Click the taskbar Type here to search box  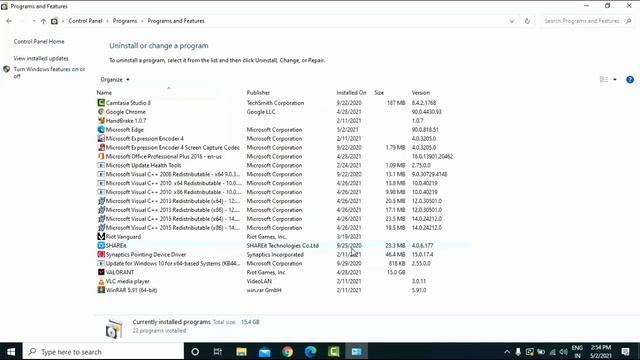[x=104, y=351]
